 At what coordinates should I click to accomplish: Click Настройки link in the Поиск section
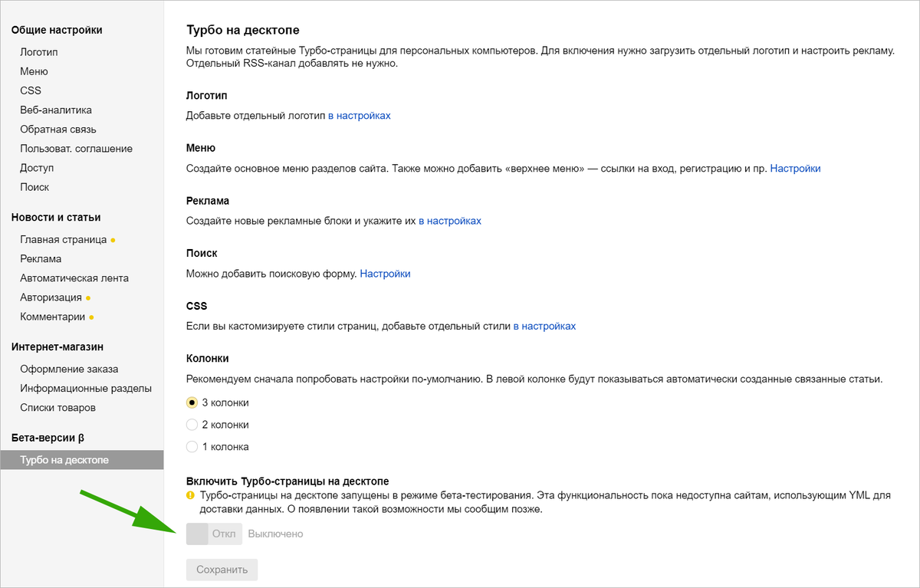[385, 274]
